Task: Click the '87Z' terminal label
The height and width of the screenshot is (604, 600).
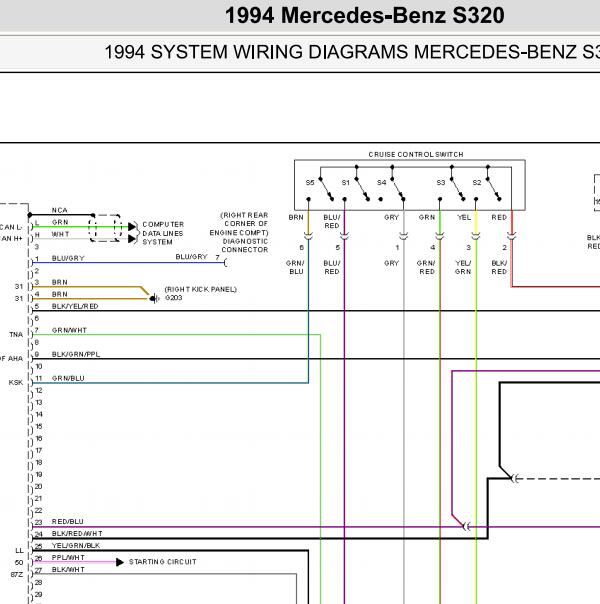Action: [17, 574]
